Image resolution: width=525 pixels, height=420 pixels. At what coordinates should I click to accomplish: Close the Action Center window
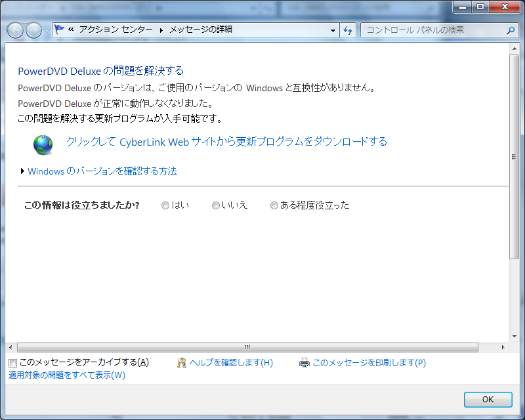pyautogui.click(x=505, y=7)
